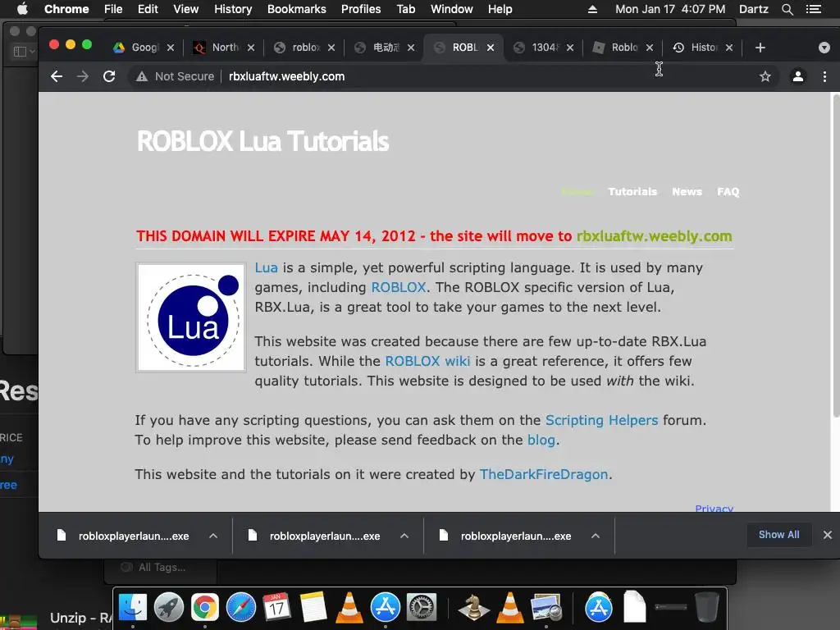Click the forward navigation arrow
This screenshot has height=630, width=840.
[83, 76]
